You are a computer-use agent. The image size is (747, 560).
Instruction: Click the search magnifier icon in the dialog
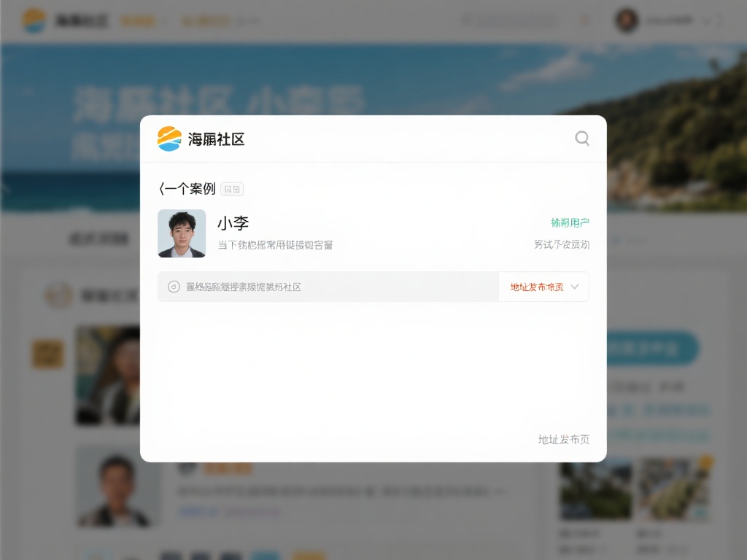582,139
